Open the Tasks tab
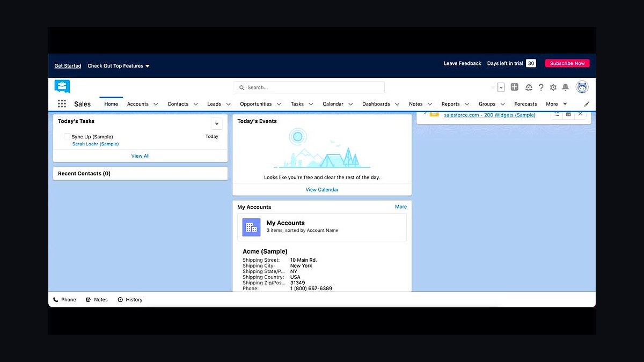This screenshot has width=644, height=362. pyautogui.click(x=297, y=104)
